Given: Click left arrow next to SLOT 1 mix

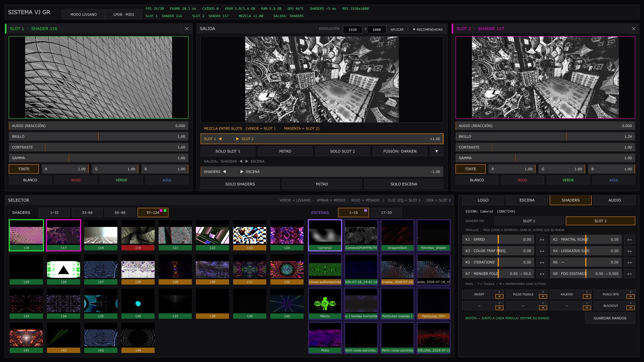Looking at the screenshot, I should point(220,139).
